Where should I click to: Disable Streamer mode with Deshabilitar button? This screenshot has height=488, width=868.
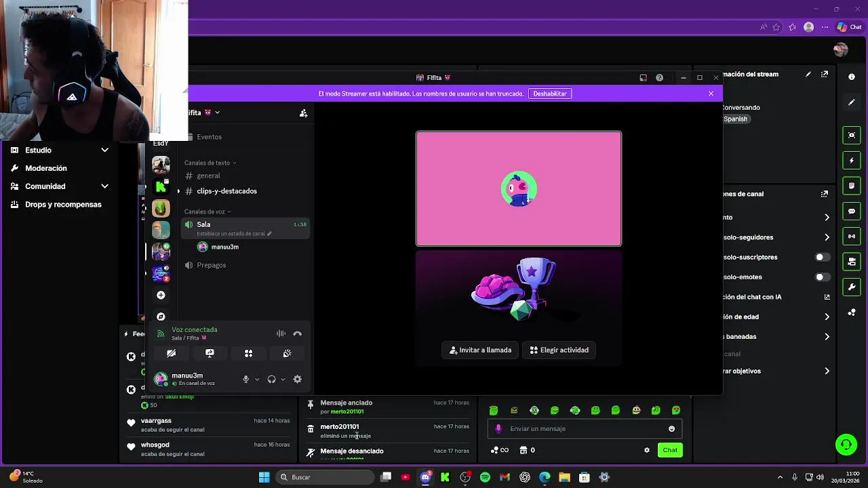click(550, 94)
